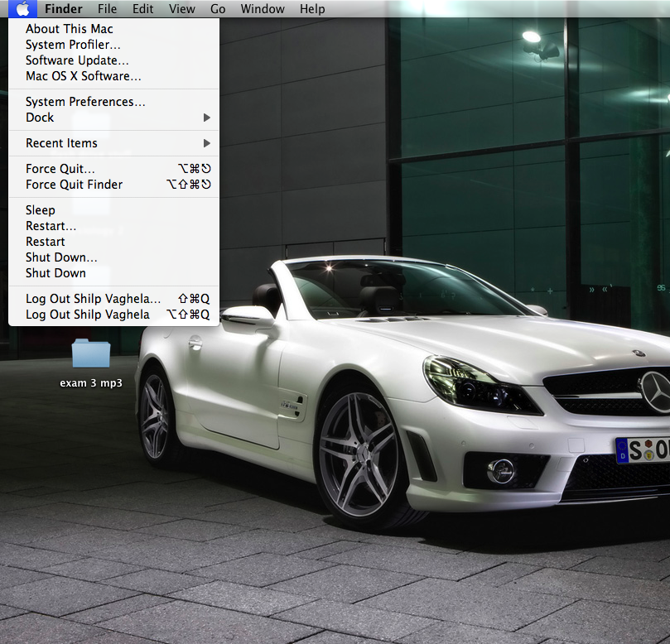Image resolution: width=670 pixels, height=644 pixels.
Task: Select Shut Down with ellipsis
Action: (61, 257)
